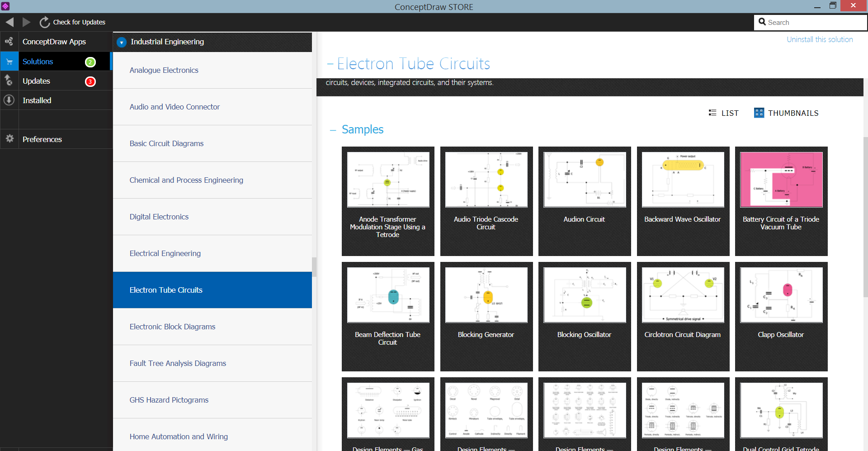Open Anode Transformer Modulation Stage sample thumbnail
Screen dimensions: 868x451
tap(388, 180)
